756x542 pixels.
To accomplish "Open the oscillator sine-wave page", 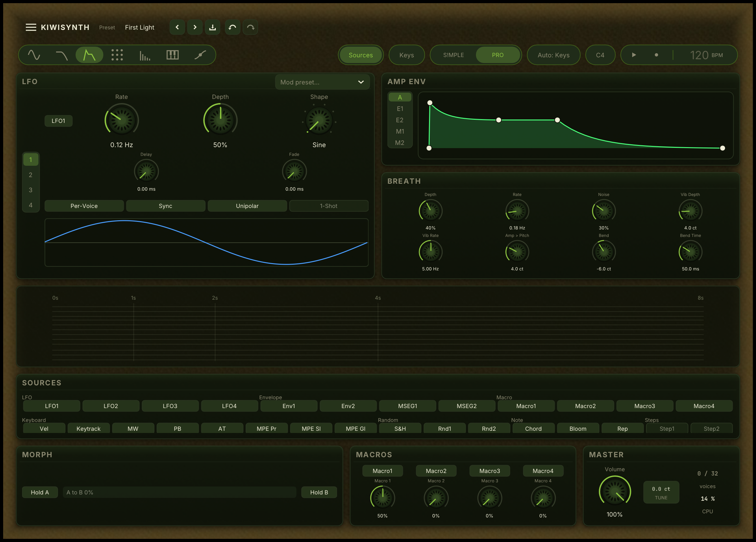I will tap(34, 55).
